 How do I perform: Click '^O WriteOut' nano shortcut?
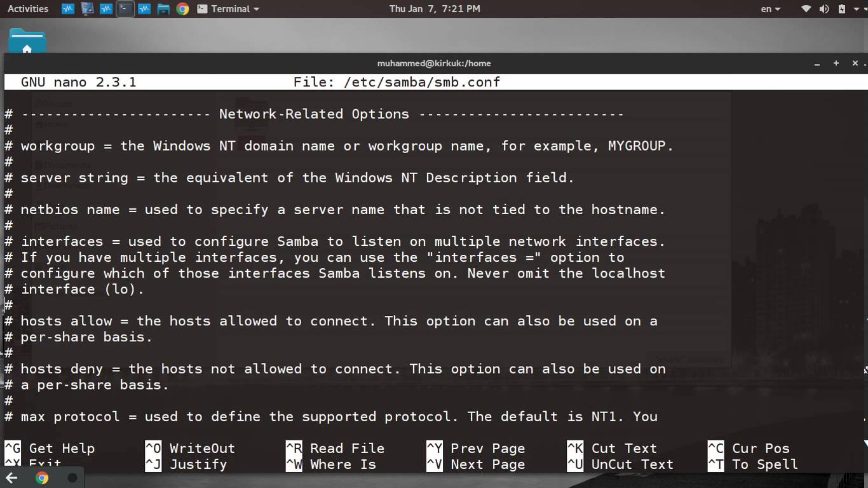tap(190, 449)
